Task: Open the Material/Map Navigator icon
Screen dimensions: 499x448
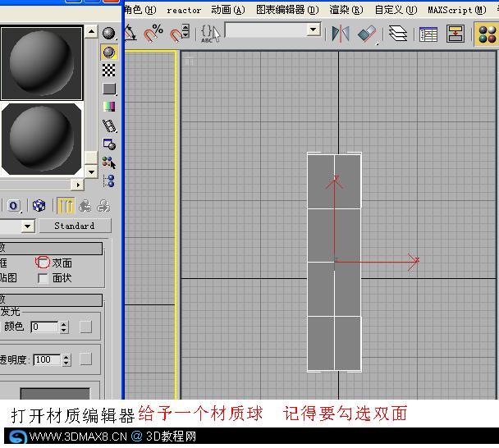Action: pyautogui.click(x=109, y=181)
